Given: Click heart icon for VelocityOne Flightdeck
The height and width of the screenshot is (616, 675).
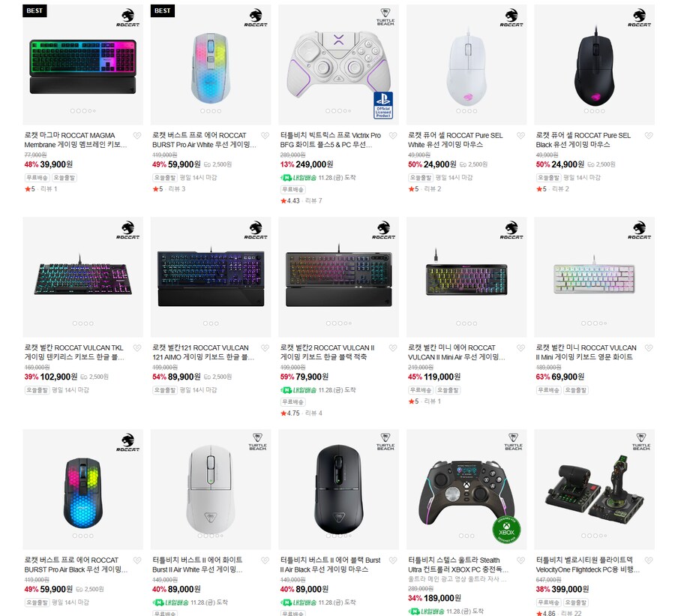Looking at the screenshot, I should pos(648,560).
